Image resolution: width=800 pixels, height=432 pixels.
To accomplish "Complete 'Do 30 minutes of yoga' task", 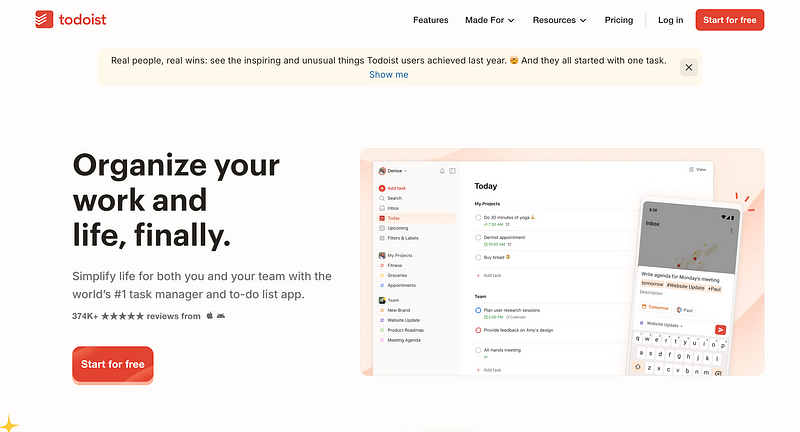I will pyautogui.click(x=478, y=218).
